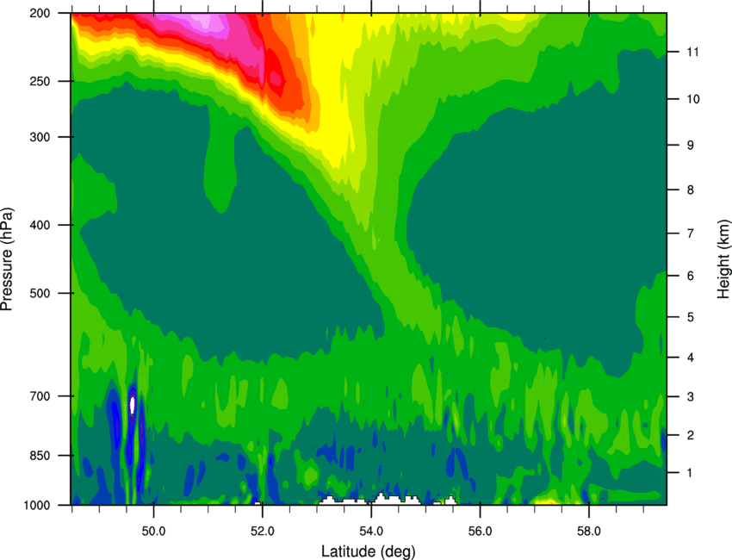
Task: Click the 8 km height label
Action: click(690, 190)
